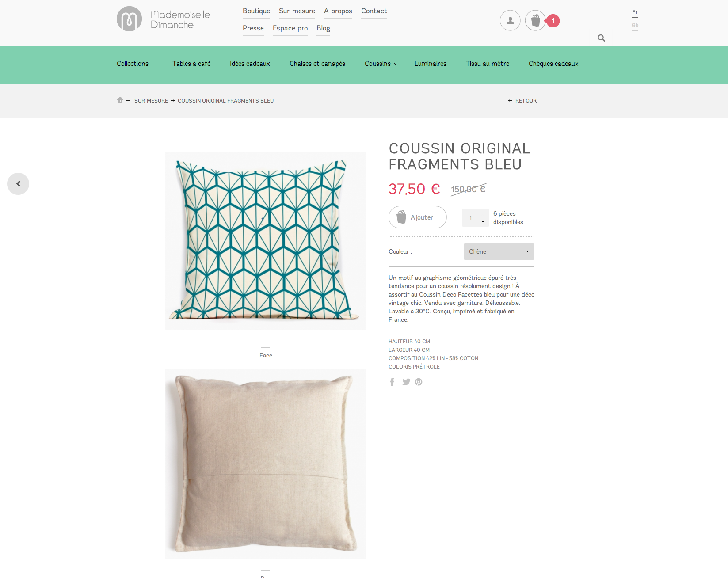The height and width of the screenshot is (578, 728).
Task: Open the Boutique menu item
Action: 256,11
